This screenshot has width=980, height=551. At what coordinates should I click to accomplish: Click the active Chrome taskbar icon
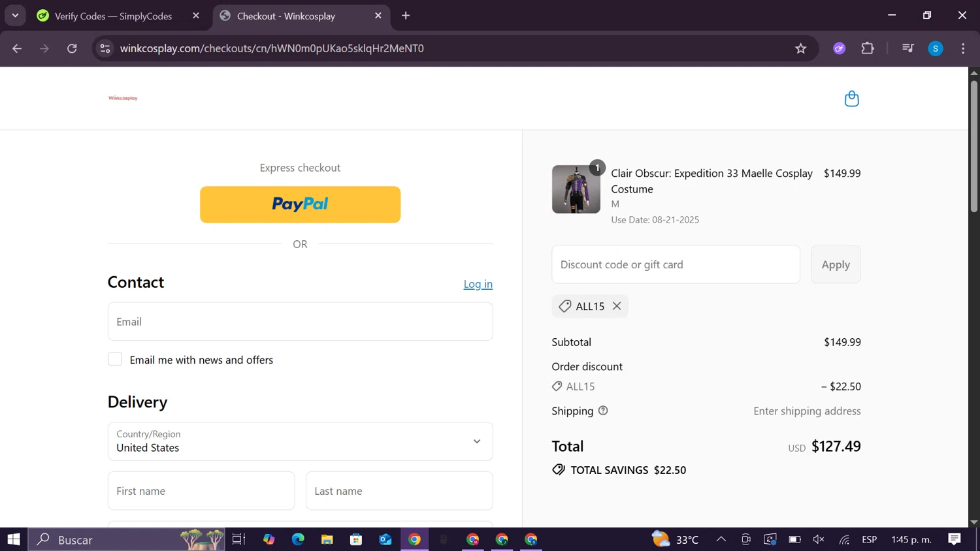tap(414, 539)
